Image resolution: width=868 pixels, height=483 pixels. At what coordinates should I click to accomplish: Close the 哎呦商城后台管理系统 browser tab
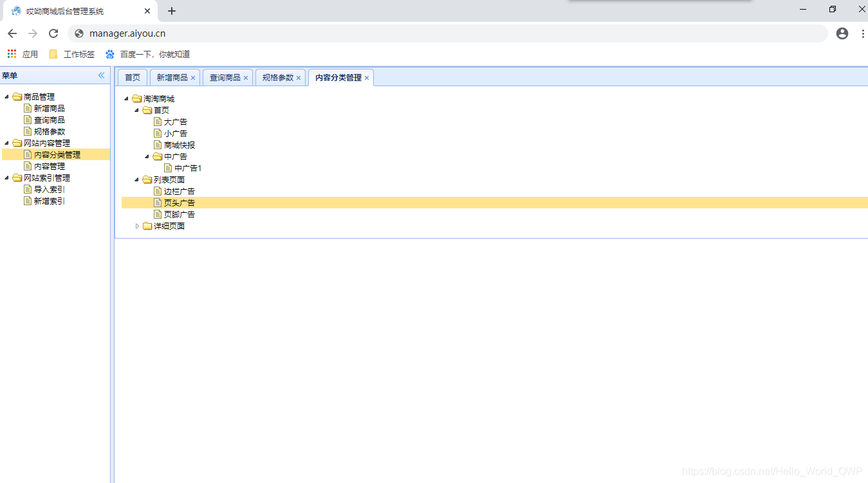(147, 11)
